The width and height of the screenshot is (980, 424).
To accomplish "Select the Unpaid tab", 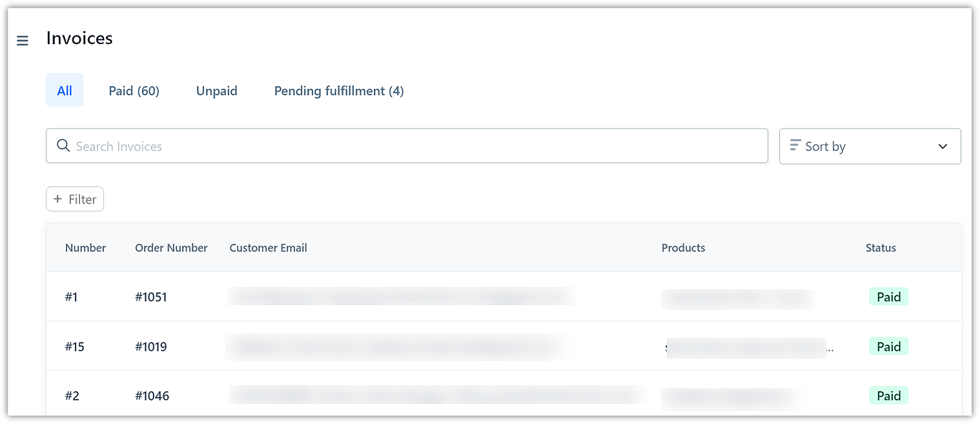I will [x=216, y=90].
